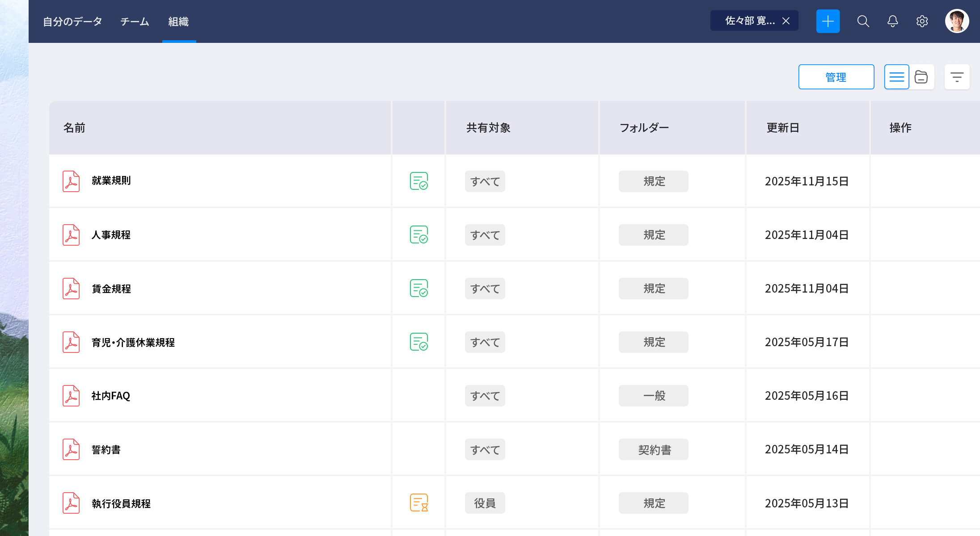This screenshot has width=980, height=536.
Task: Select the 組織 tab
Action: [178, 21]
